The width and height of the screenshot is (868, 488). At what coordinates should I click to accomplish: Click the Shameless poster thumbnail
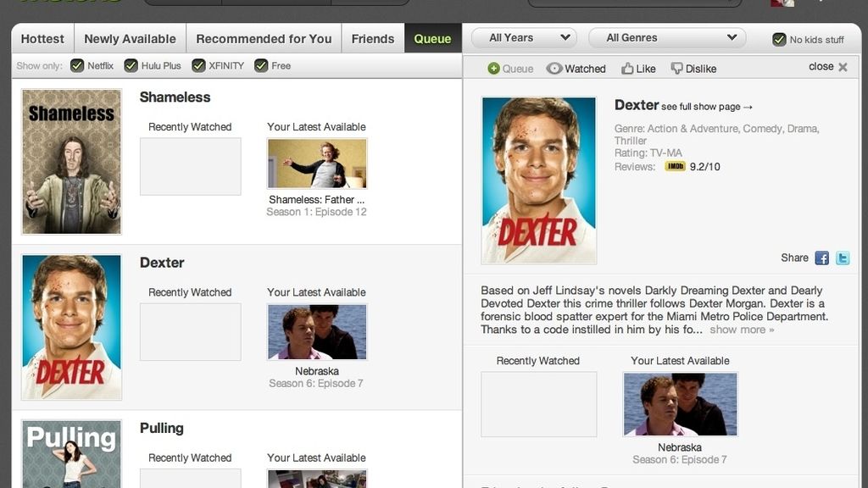tap(71, 162)
